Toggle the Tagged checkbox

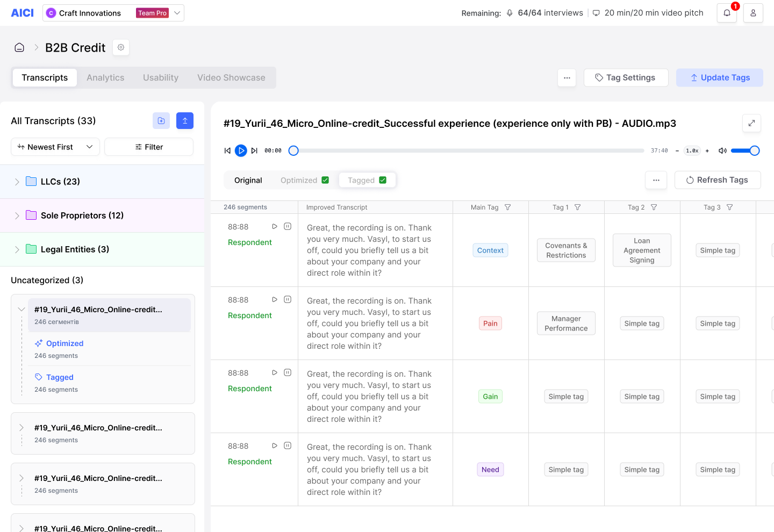[383, 180]
